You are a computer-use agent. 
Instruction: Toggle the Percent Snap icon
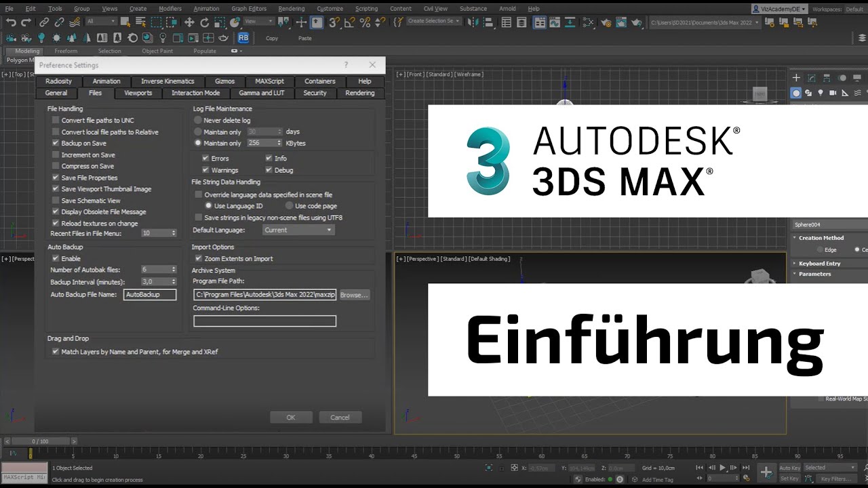[365, 22]
